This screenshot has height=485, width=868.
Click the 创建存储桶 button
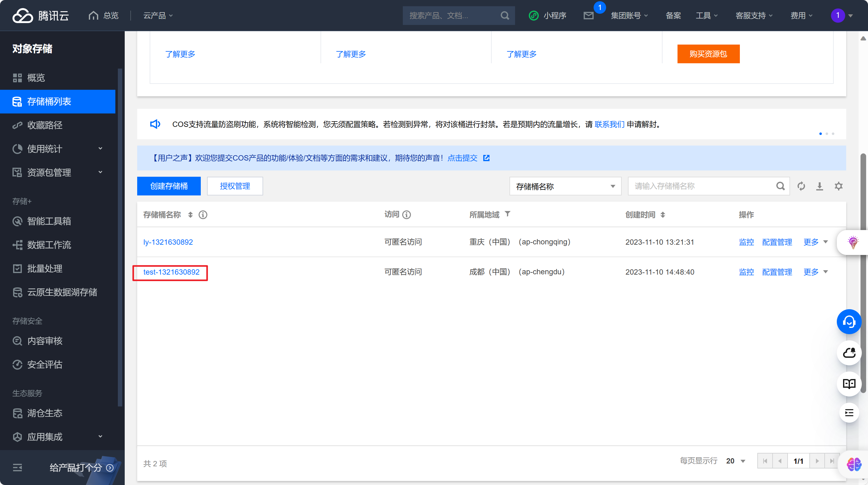[x=169, y=186]
